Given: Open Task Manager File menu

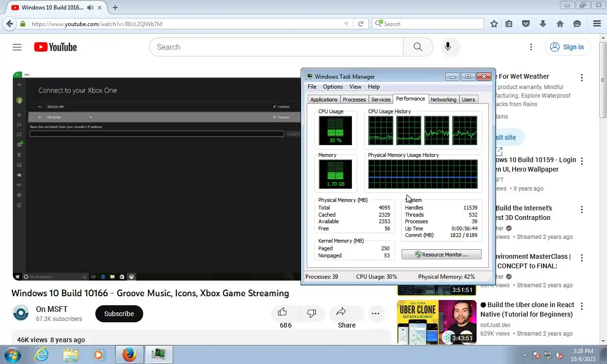Looking at the screenshot, I should (312, 87).
